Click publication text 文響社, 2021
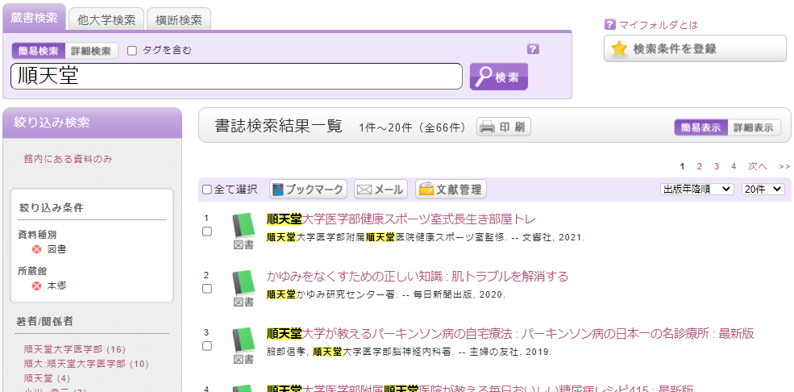 point(553,237)
